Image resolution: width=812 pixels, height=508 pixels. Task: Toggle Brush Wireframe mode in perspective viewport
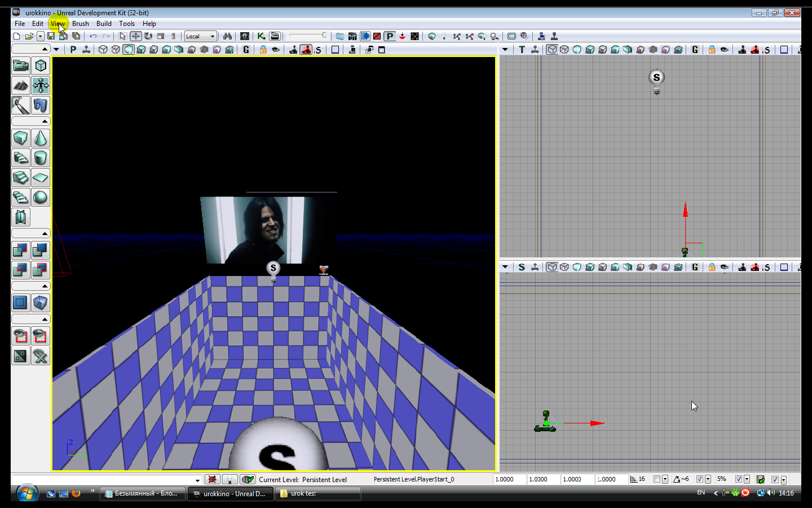[x=103, y=50]
